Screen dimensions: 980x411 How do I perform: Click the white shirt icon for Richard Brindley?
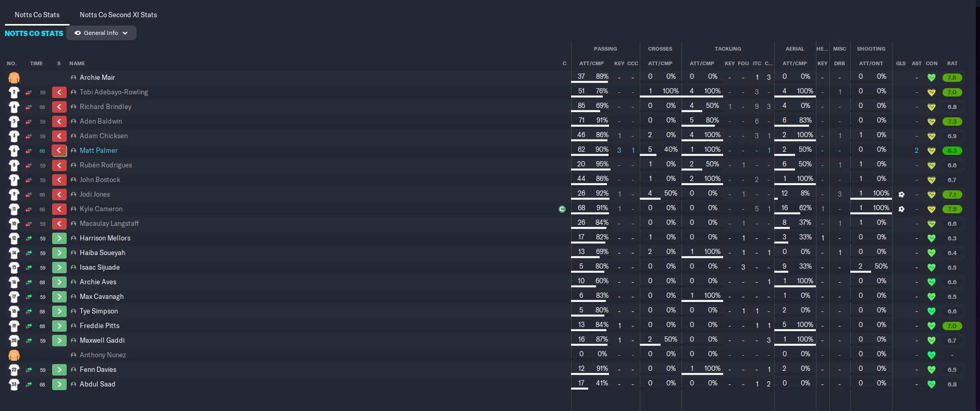point(14,107)
